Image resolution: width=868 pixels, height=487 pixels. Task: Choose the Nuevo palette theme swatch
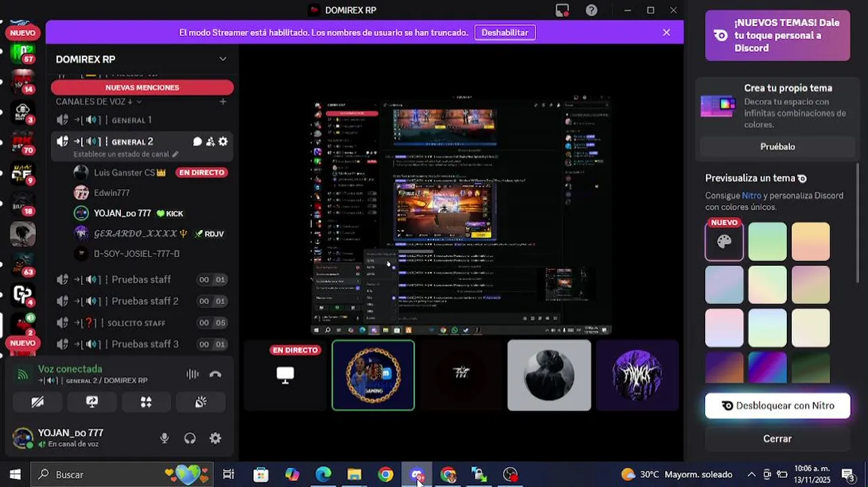pos(724,241)
